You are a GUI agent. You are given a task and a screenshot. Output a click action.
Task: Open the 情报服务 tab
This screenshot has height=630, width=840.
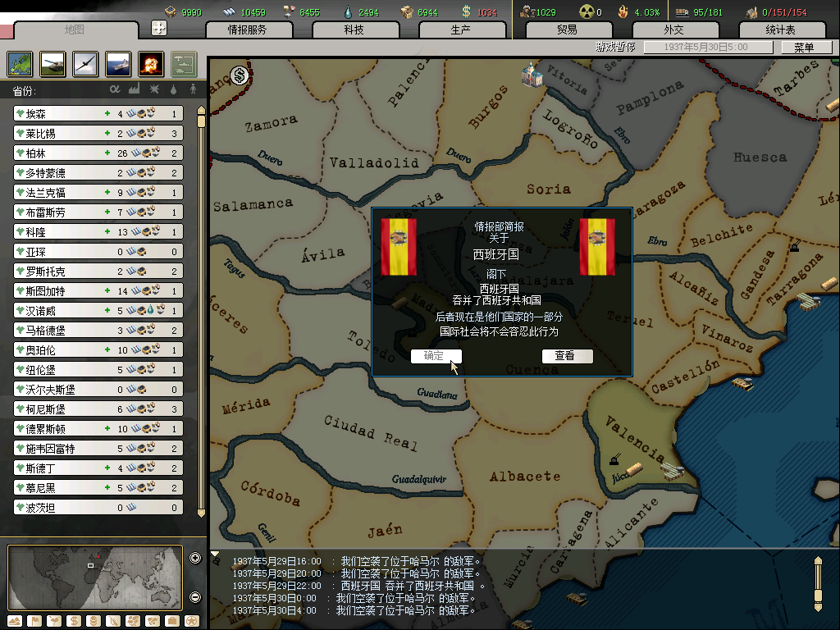[x=248, y=30]
